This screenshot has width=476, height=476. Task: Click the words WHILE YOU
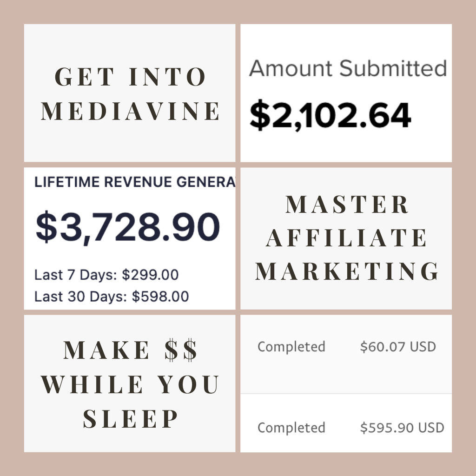click(131, 385)
